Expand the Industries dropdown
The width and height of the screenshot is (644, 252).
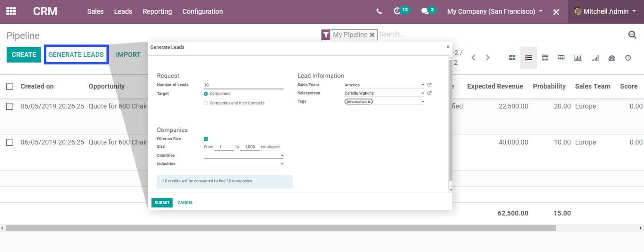point(282,164)
